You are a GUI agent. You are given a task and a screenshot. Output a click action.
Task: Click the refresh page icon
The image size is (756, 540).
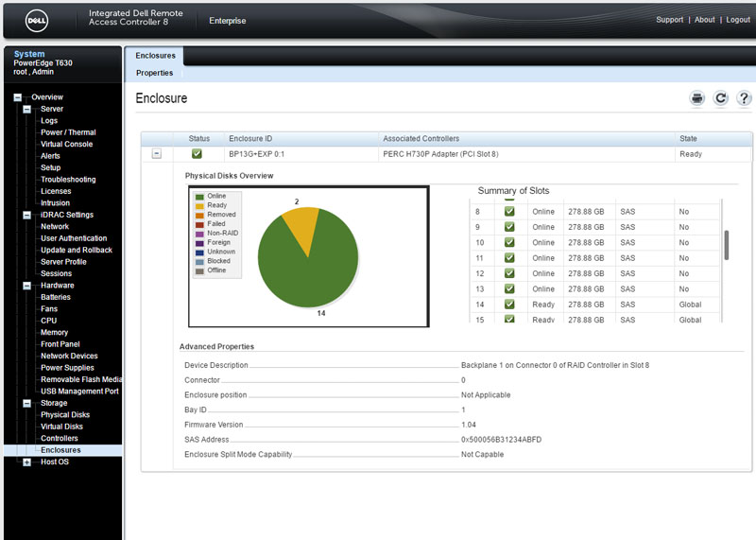pos(720,98)
